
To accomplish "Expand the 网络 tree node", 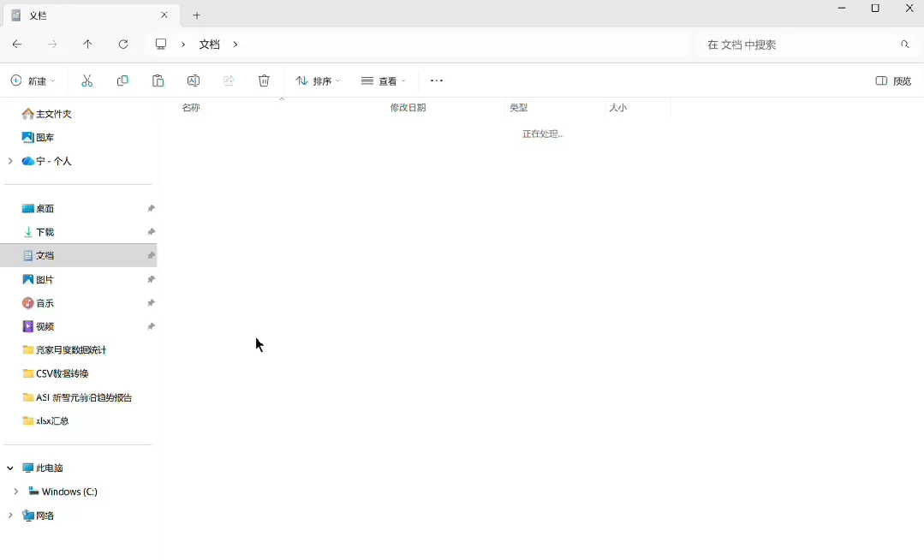I will click(10, 515).
